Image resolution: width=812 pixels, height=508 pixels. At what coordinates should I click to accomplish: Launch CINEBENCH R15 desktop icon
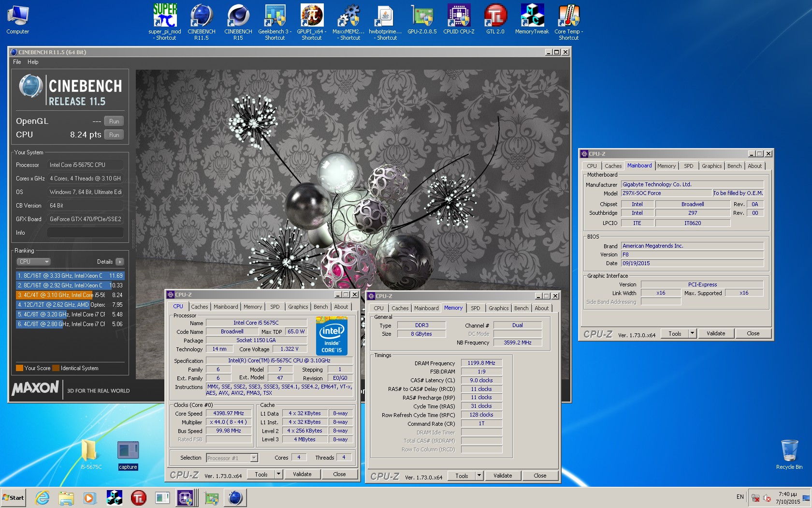[238, 21]
